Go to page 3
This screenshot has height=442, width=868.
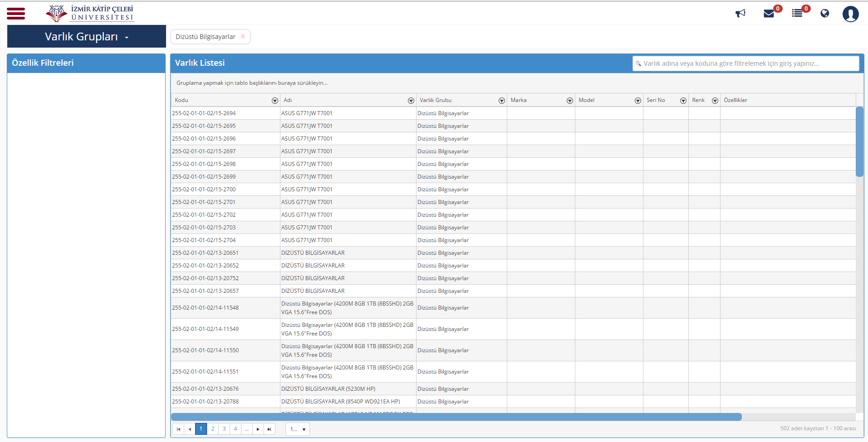[224, 429]
